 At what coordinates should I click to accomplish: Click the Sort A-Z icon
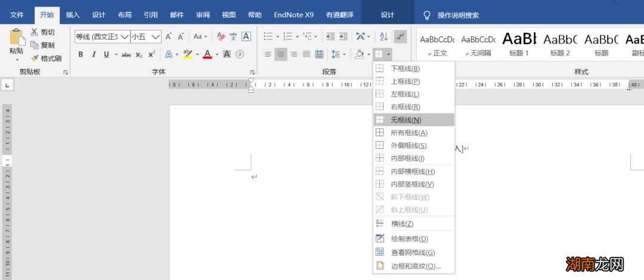383,36
